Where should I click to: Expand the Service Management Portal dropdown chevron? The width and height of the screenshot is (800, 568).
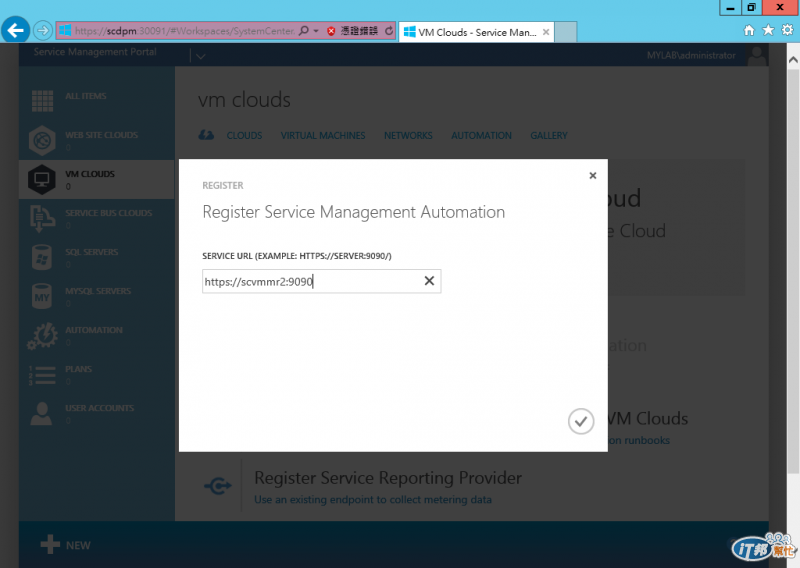pos(201,56)
